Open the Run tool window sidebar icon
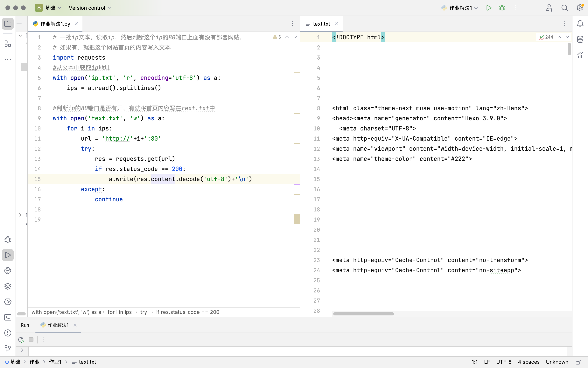The image size is (588, 368). (8, 255)
